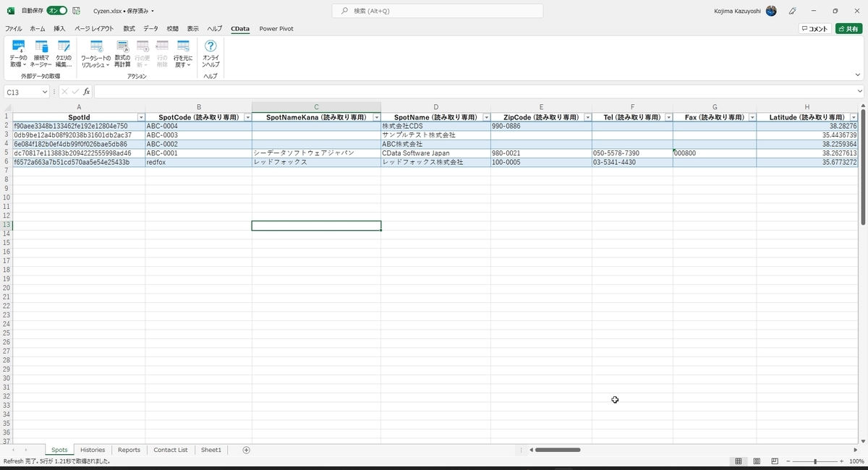This screenshot has width=868, height=470.
Task: Open SpotId column filter dropdown
Action: pos(141,117)
